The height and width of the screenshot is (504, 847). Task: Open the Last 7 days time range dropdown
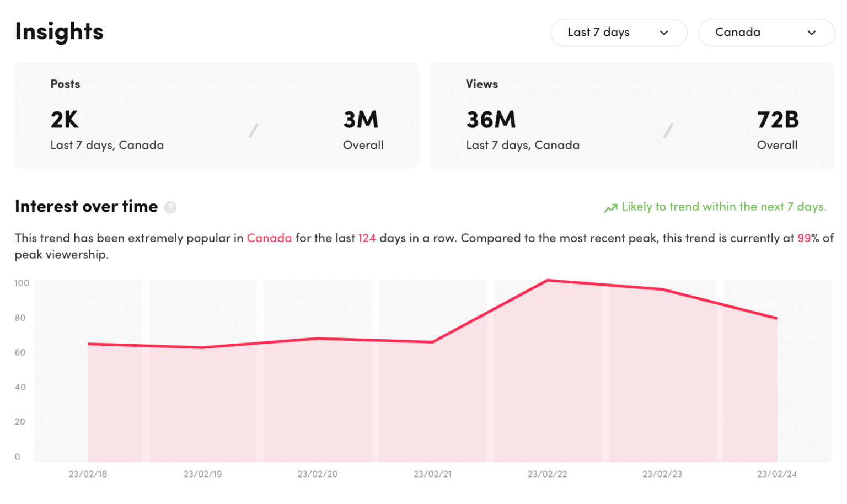619,33
